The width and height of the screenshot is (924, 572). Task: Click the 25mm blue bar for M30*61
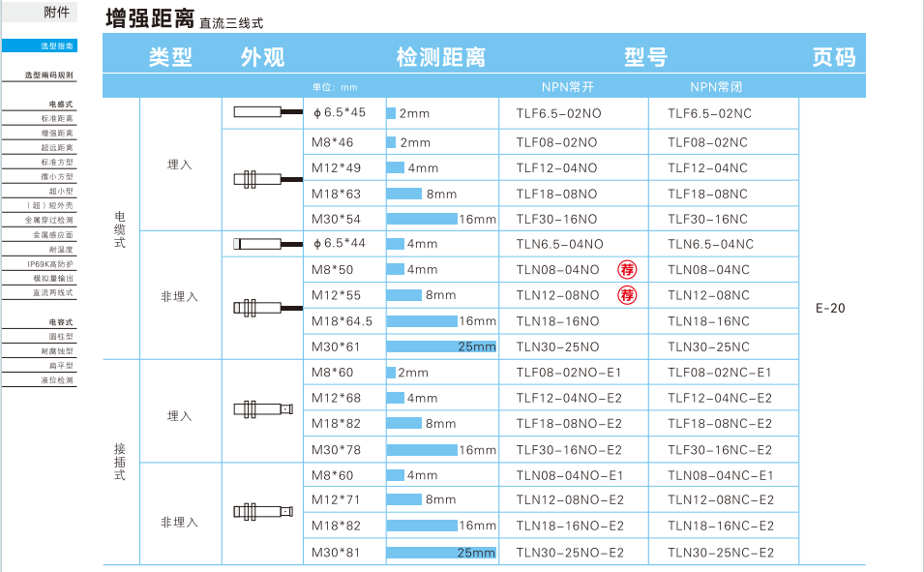441,346
